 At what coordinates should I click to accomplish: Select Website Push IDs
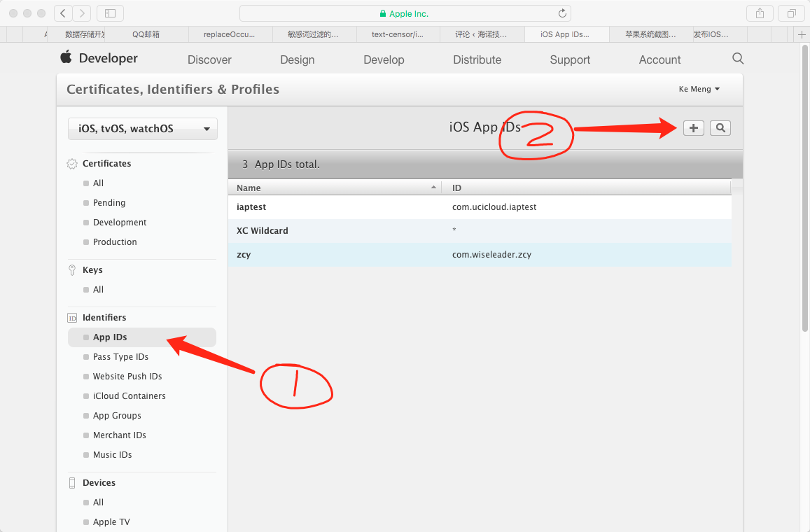point(127,377)
